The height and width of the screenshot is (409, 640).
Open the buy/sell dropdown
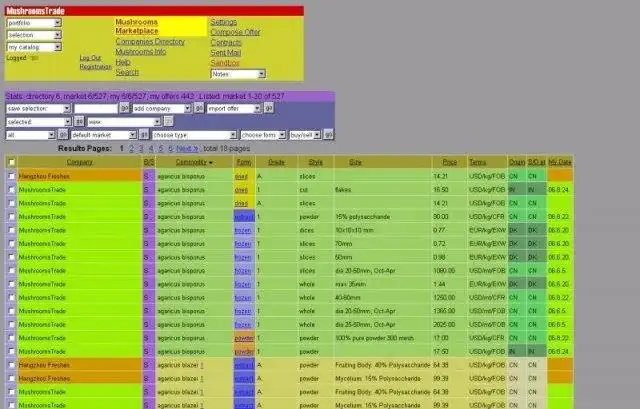click(305, 135)
